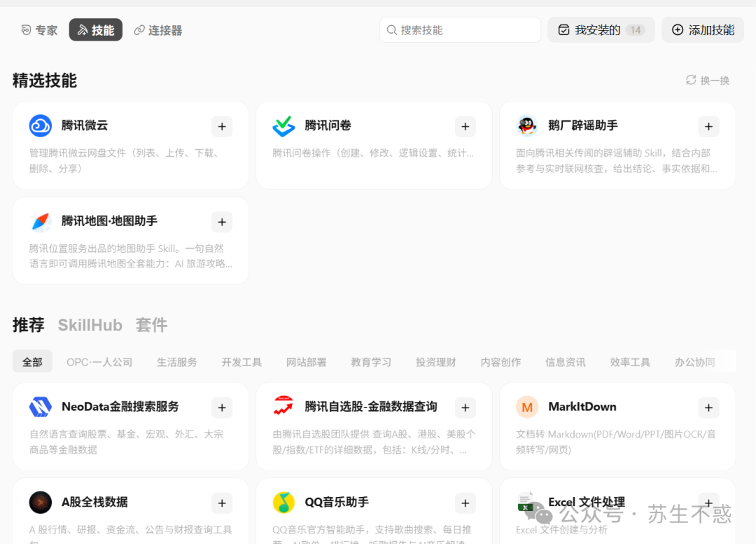Add the 腾讯自选股-金融数据查询 skill with its plus icon

tap(465, 407)
